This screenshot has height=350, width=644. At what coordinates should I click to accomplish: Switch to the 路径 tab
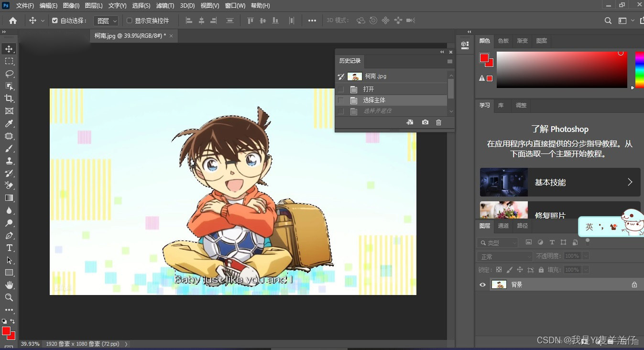click(523, 226)
